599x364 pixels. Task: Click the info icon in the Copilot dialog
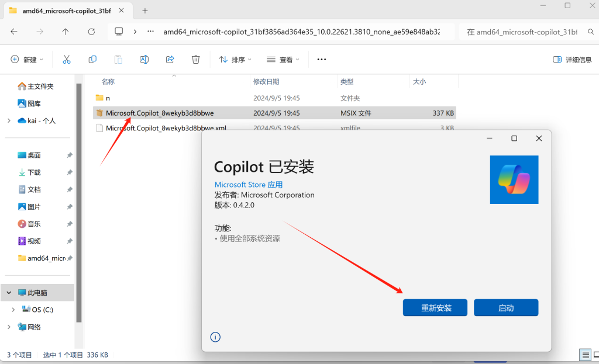(x=215, y=337)
